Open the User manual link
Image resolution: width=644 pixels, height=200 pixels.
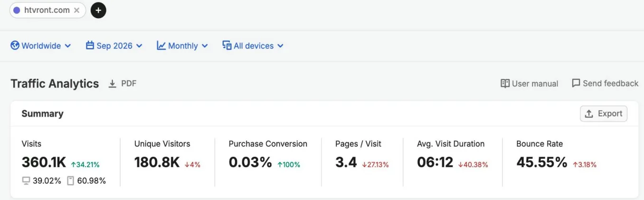pyautogui.click(x=530, y=84)
